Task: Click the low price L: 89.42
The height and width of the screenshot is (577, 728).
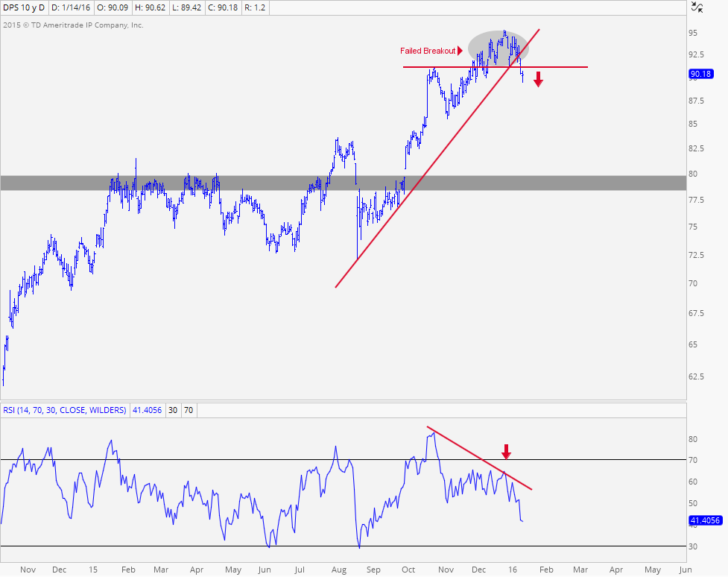Action: click(186, 7)
